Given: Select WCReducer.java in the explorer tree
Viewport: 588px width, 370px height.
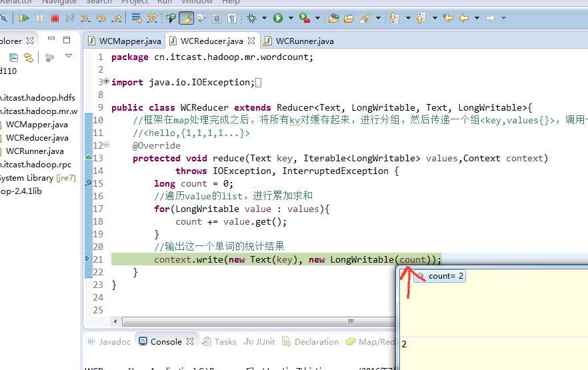Looking at the screenshot, I should pyautogui.click(x=37, y=138).
